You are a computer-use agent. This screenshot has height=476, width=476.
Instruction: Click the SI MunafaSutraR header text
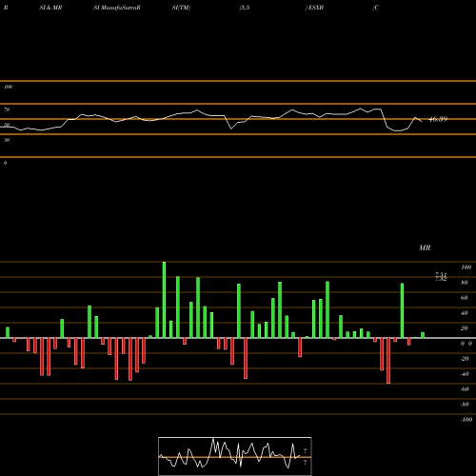117,8
